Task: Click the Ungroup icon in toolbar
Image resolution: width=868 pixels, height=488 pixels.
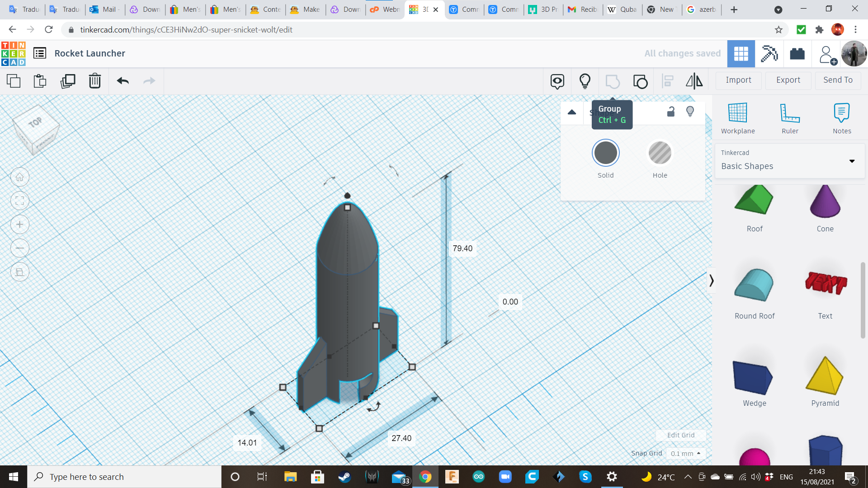Action: click(640, 81)
